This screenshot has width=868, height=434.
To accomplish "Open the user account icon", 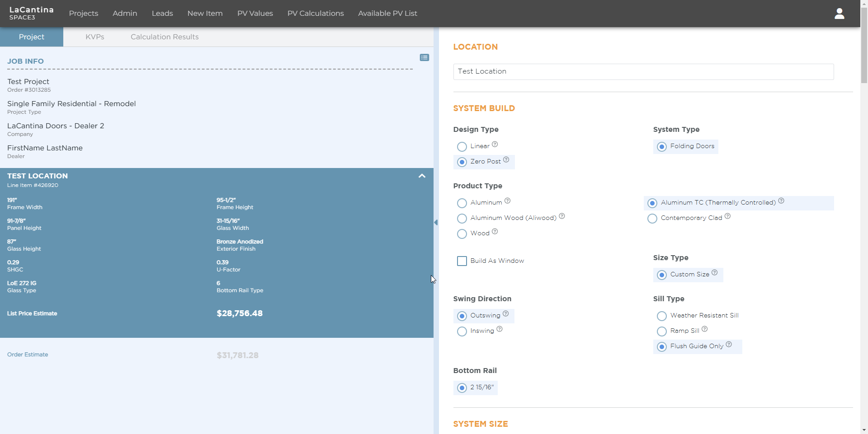I will [839, 14].
